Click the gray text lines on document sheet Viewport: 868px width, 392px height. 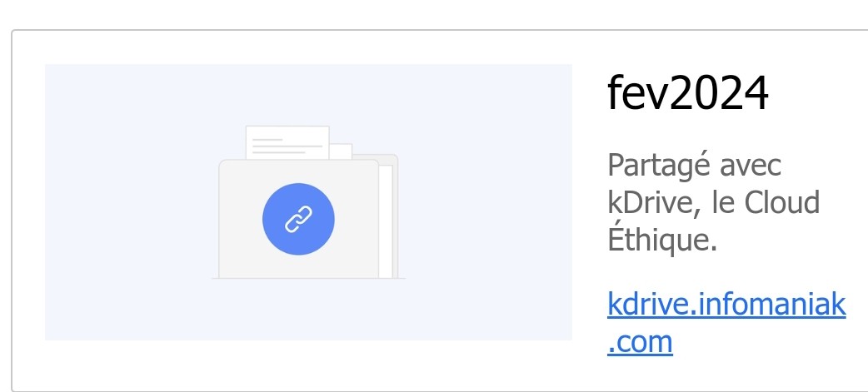coord(287,146)
